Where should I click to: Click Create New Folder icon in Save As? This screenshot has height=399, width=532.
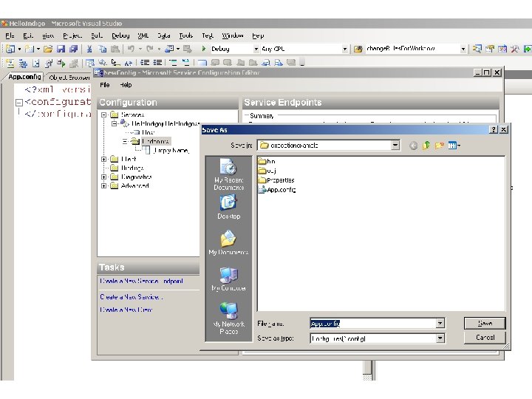[440, 146]
